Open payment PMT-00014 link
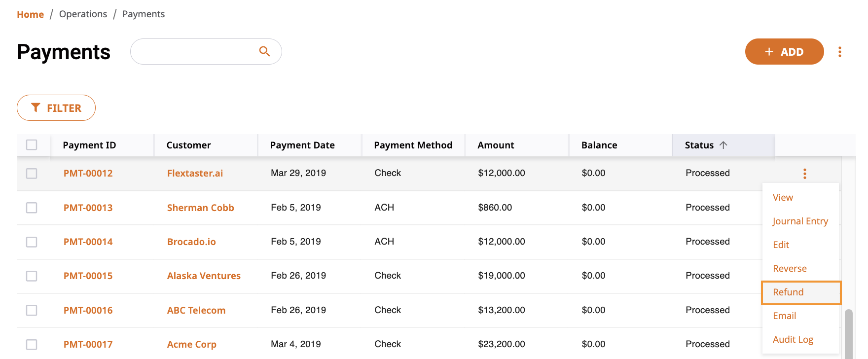Viewport: 868px width, 359px height. (x=88, y=242)
